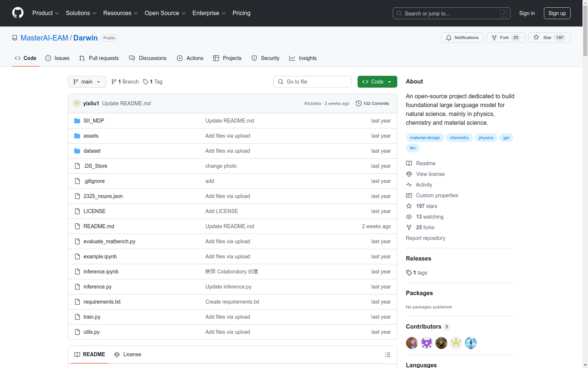Open the Discussions tab
This screenshot has width=588, height=368.
148,58
